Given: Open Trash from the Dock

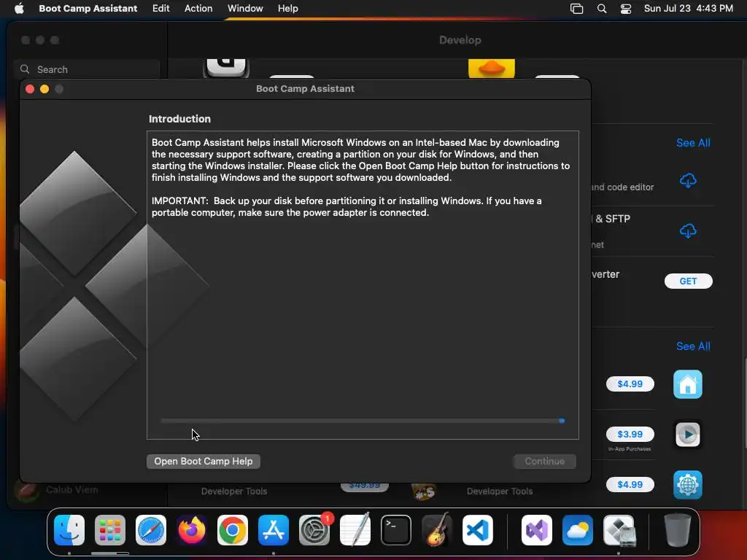Looking at the screenshot, I should coord(678,530).
